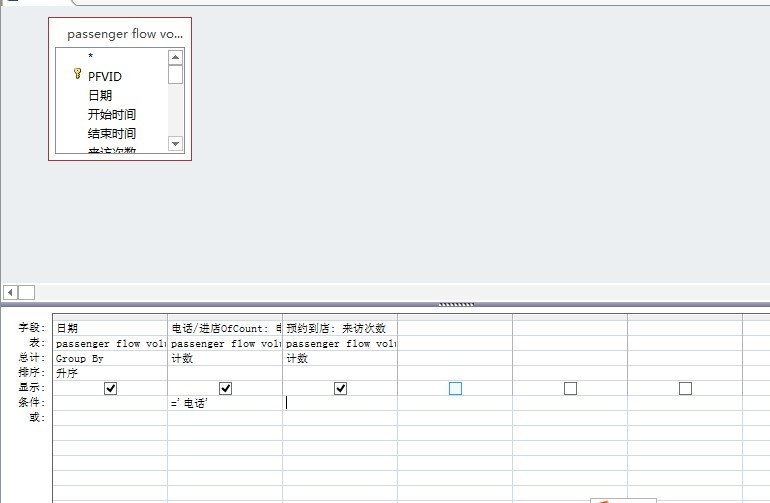Click the pane splitter grip handle
The width and height of the screenshot is (770, 503).
456,304
